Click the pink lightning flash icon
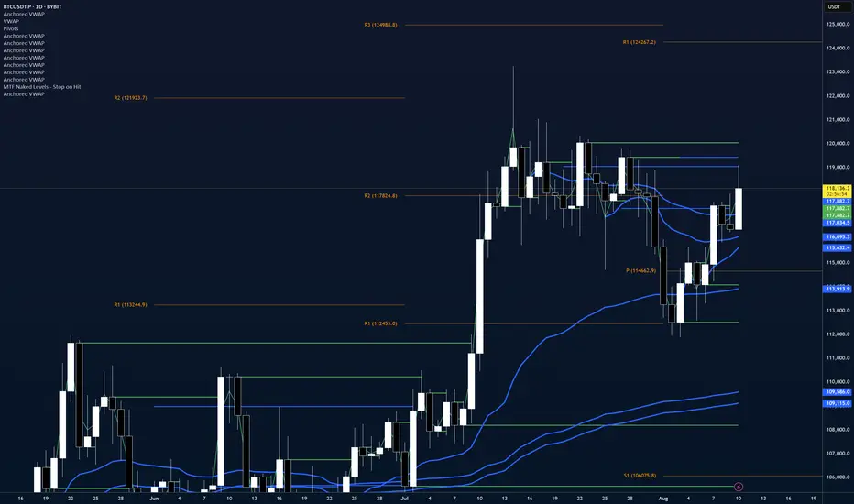This screenshot has width=854, height=504. [x=739, y=487]
